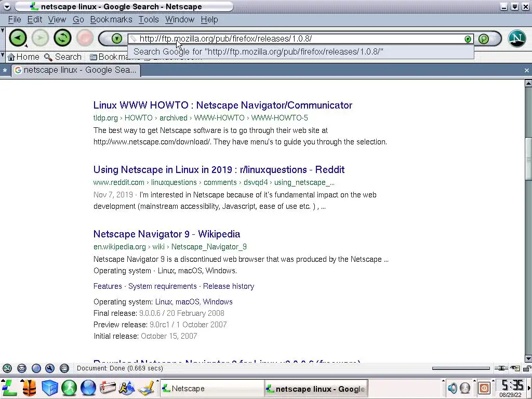
Task: Click the greyed Forward arrow button
Action: pyautogui.click(x=40, y=38)
